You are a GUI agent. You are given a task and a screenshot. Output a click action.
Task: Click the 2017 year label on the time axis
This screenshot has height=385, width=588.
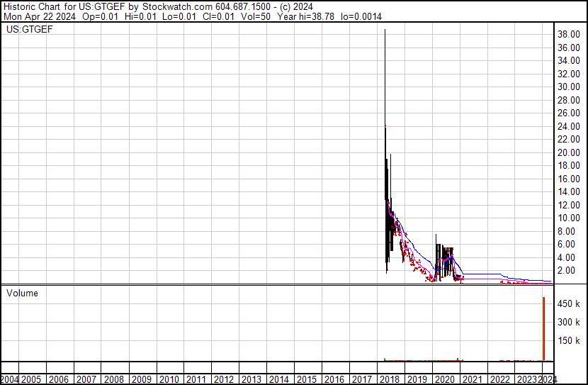point(361,379)
